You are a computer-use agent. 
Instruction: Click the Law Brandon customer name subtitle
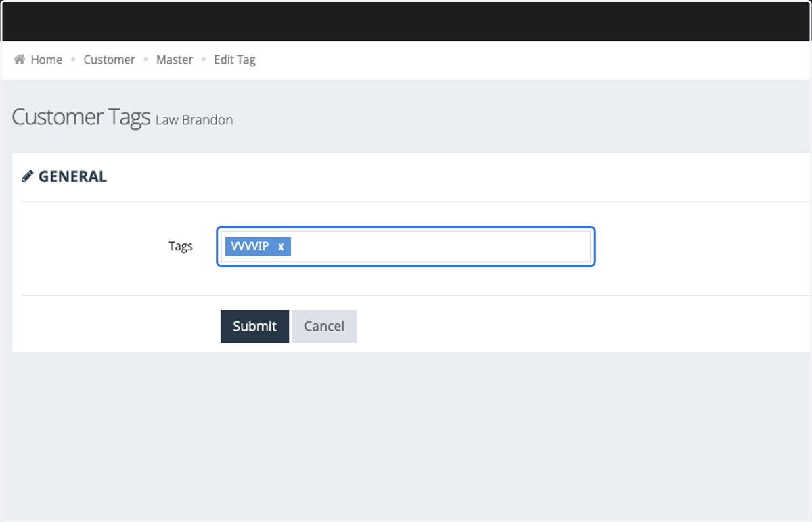pos(194,120)
